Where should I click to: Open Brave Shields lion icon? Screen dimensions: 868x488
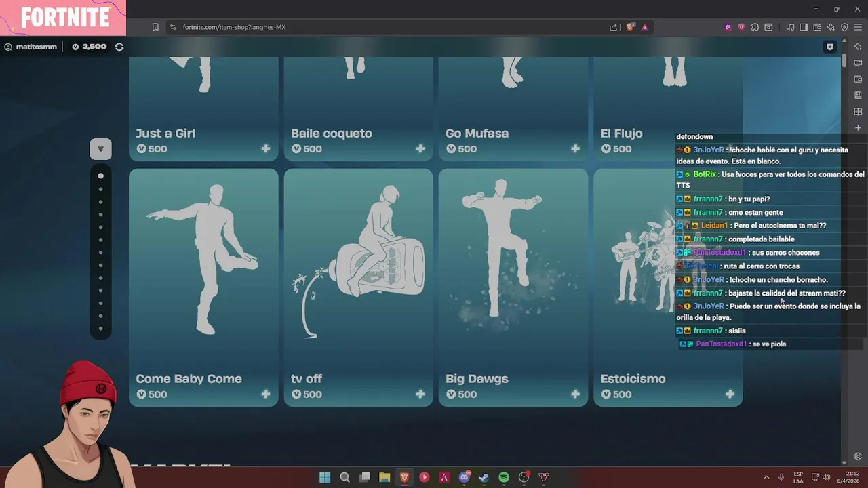click(x=630, y=27)
